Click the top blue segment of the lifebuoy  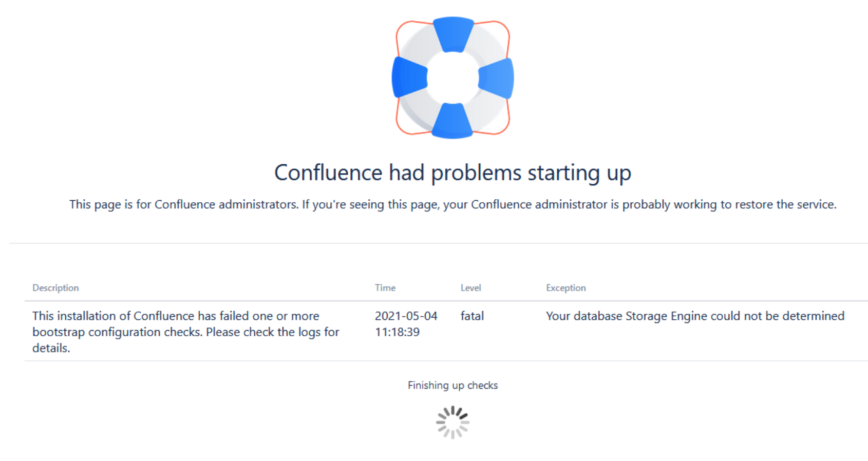(453, 34)
